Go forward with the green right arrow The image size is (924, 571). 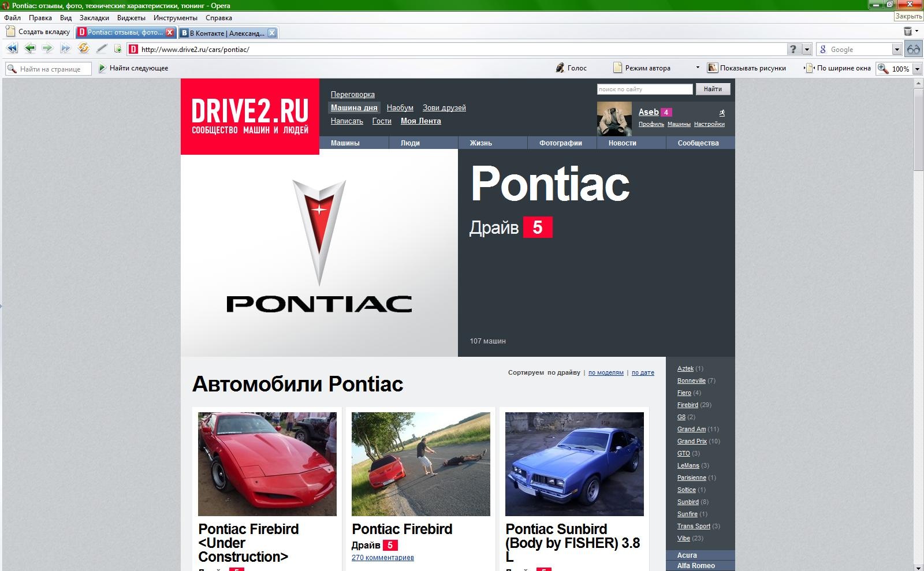[47, 48]
